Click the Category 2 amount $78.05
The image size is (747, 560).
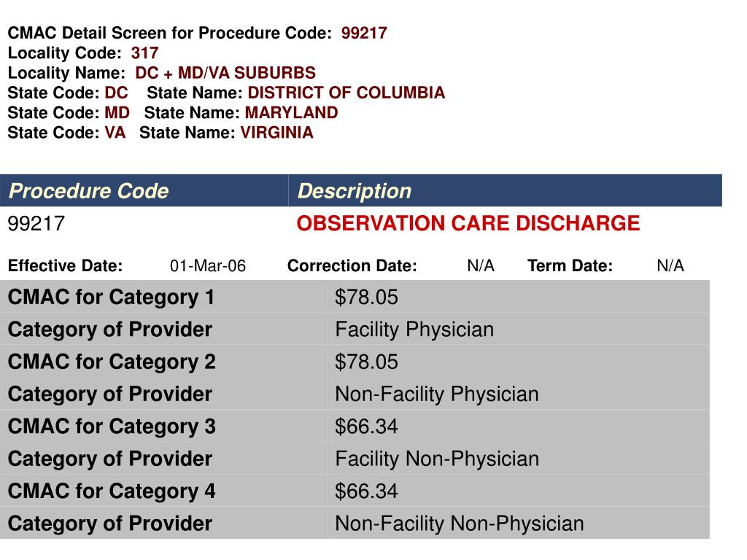click(x=366, y=362)
